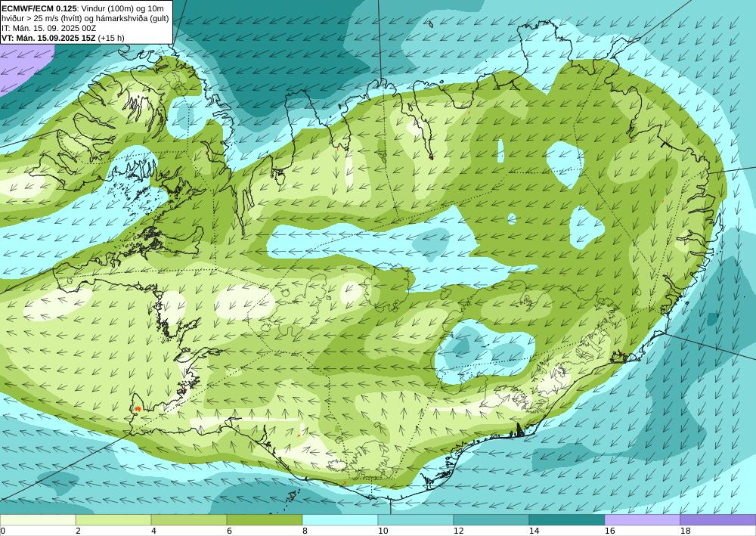Click the legend label '14'
Viewport: 756px width, 536px height.
(534, 531)
